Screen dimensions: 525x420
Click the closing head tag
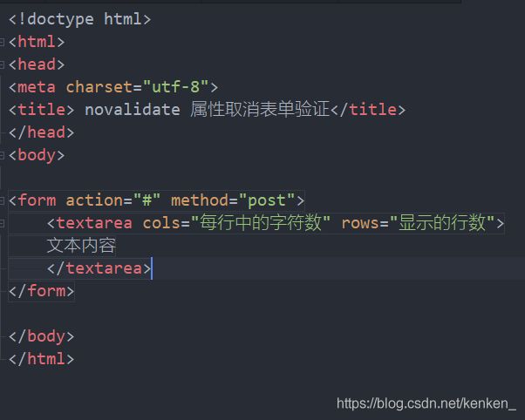point(41,132)
